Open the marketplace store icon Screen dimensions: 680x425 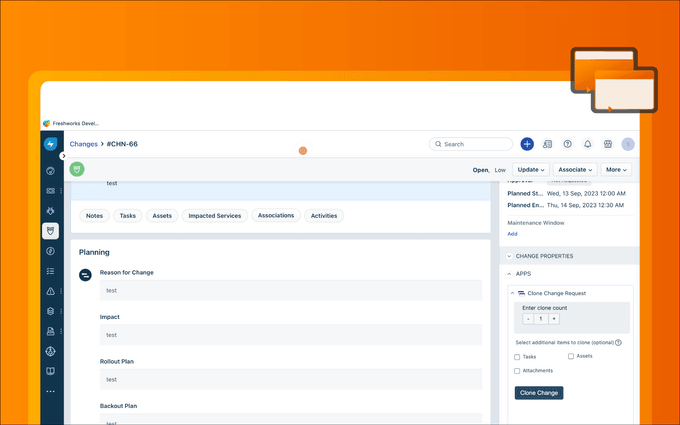coord(608,144)
